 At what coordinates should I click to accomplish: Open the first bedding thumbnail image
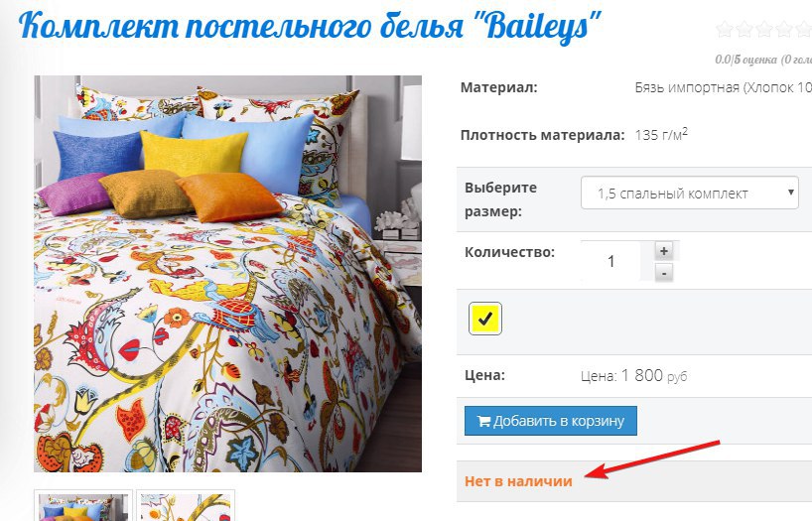coord(83,505)
